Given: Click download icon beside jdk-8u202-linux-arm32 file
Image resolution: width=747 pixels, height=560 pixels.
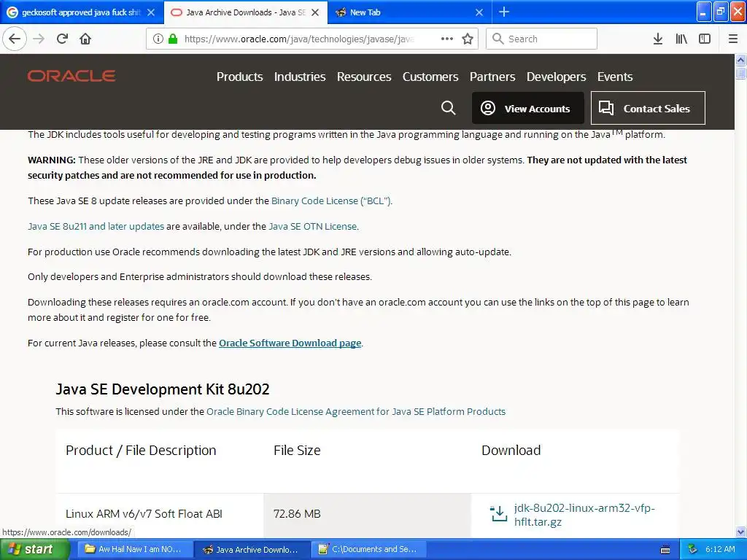Looking at the screenshot, I should (498, 514).
